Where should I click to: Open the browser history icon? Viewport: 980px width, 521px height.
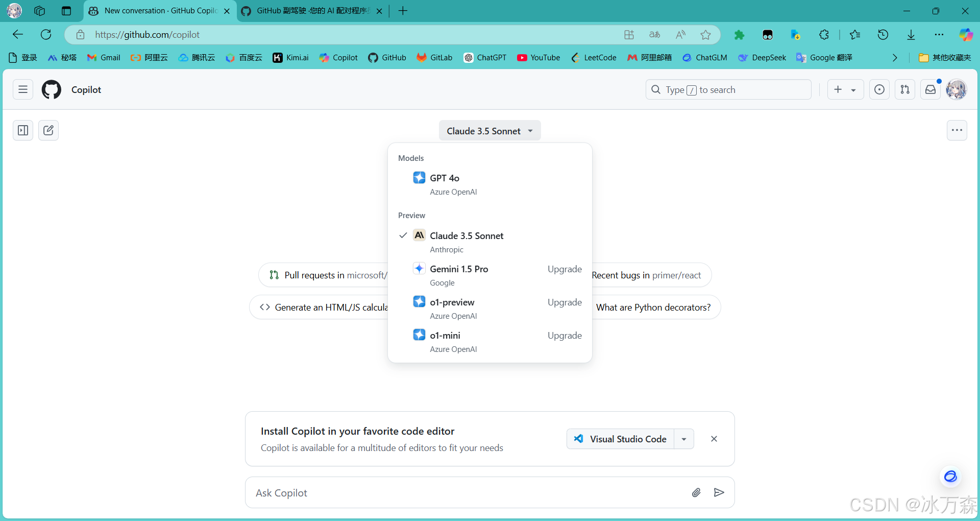[x=883, y=35]
